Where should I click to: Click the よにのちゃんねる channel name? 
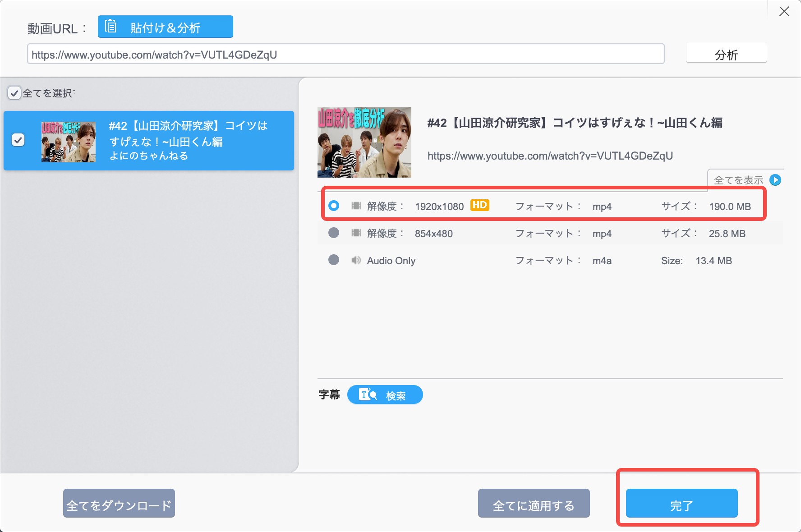coord(149,156)
